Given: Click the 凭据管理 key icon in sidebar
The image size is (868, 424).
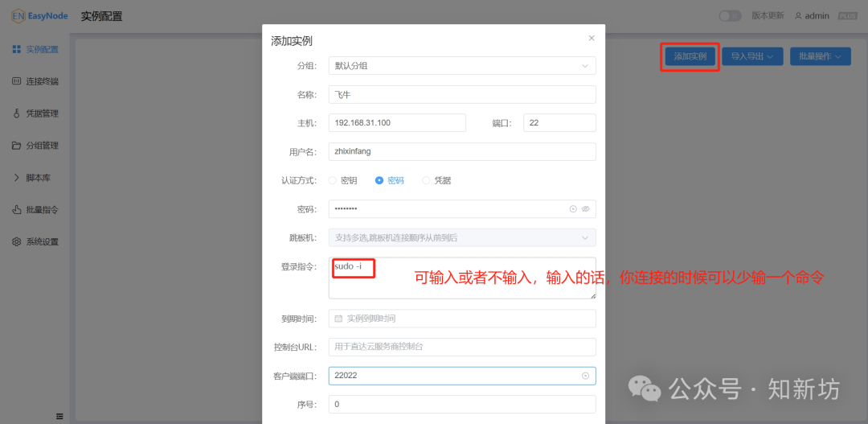Looking at the screenshot, I should [x=17, y=113].
